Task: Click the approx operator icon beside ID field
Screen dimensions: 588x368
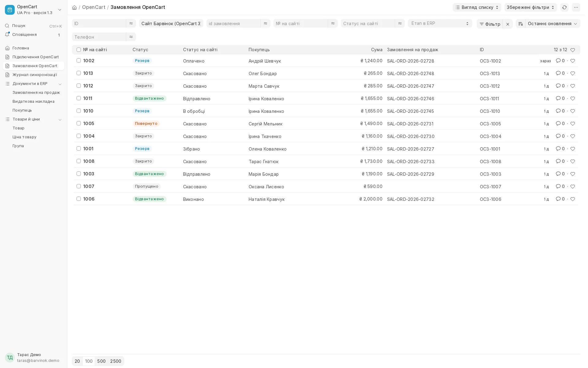Action: pos(131,23)
